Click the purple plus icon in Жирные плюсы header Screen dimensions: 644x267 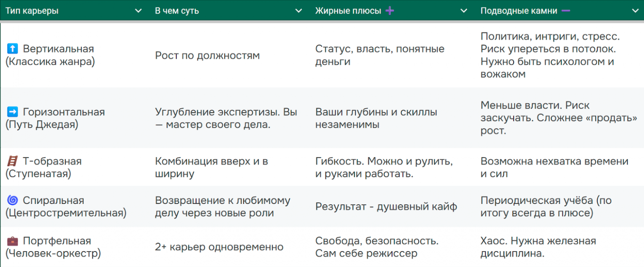pos(390,10)
